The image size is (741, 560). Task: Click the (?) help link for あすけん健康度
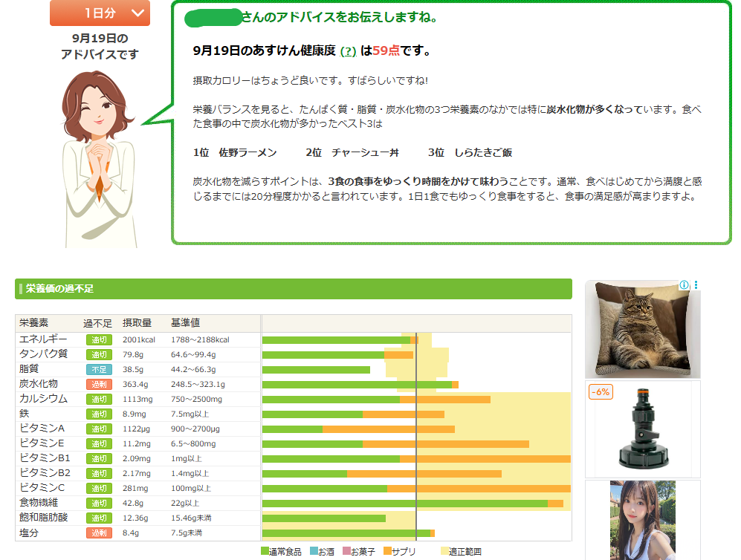coord(348,51)
